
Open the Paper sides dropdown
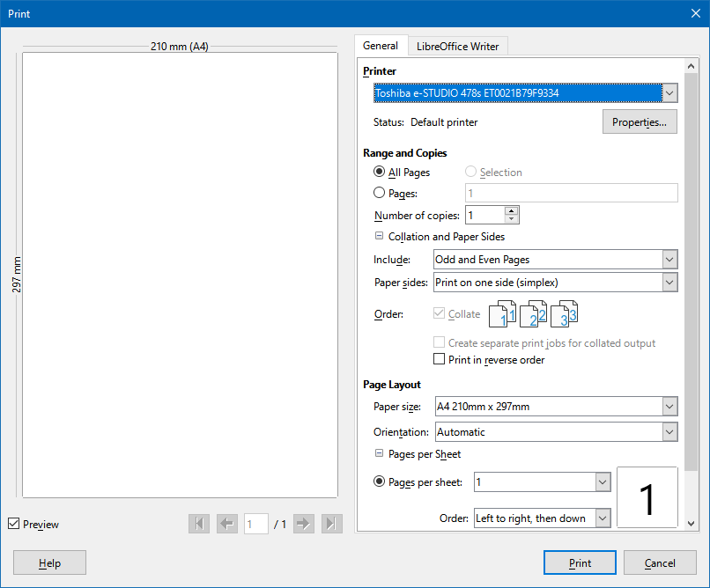[669, 283]
